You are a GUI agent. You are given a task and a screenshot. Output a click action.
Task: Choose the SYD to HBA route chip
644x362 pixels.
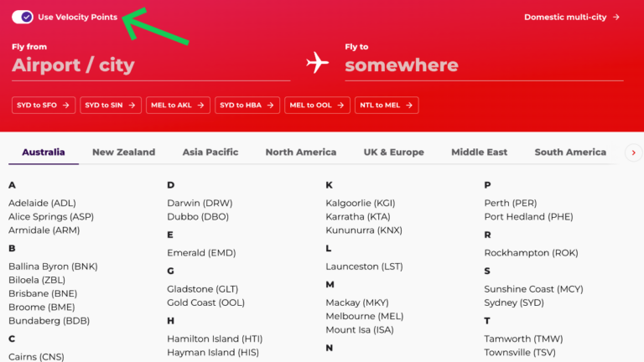click(247, 106)
